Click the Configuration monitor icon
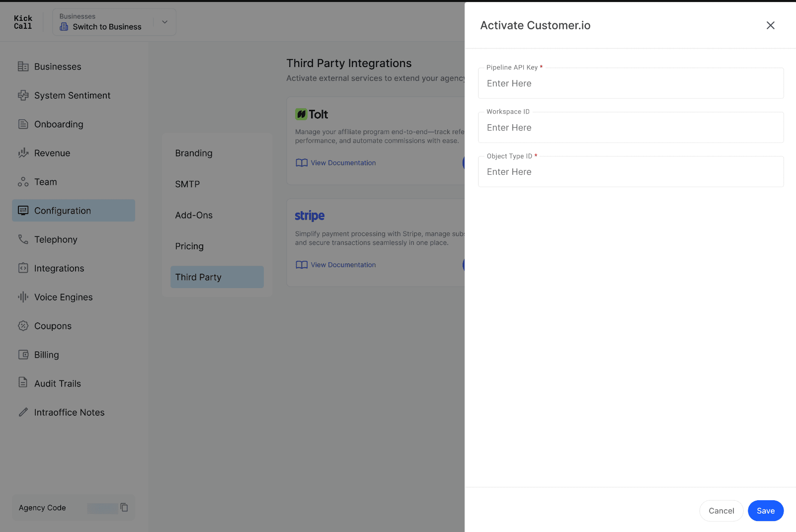796x532 pixels. coord(23,211)
